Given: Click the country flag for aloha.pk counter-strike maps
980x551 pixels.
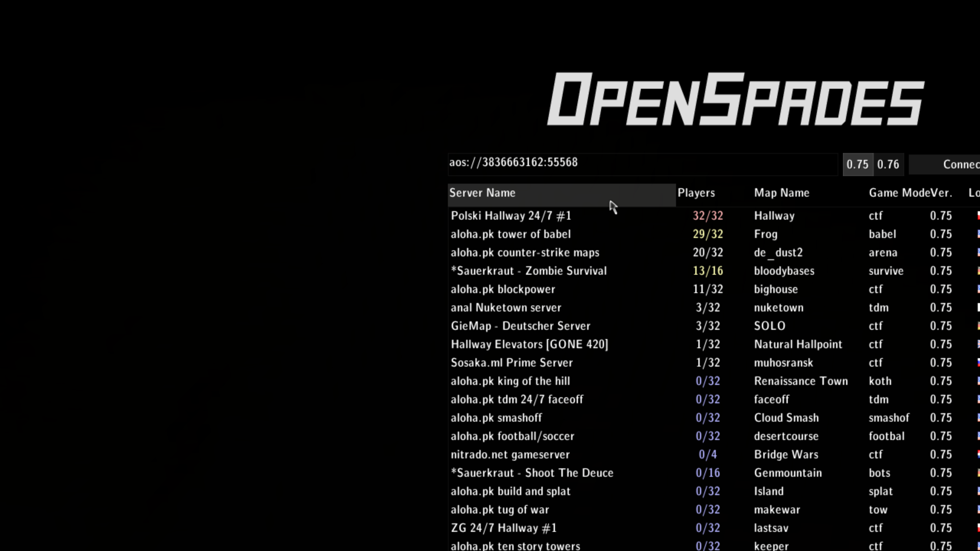Looking at the screenshot, I should pos(978,252).
